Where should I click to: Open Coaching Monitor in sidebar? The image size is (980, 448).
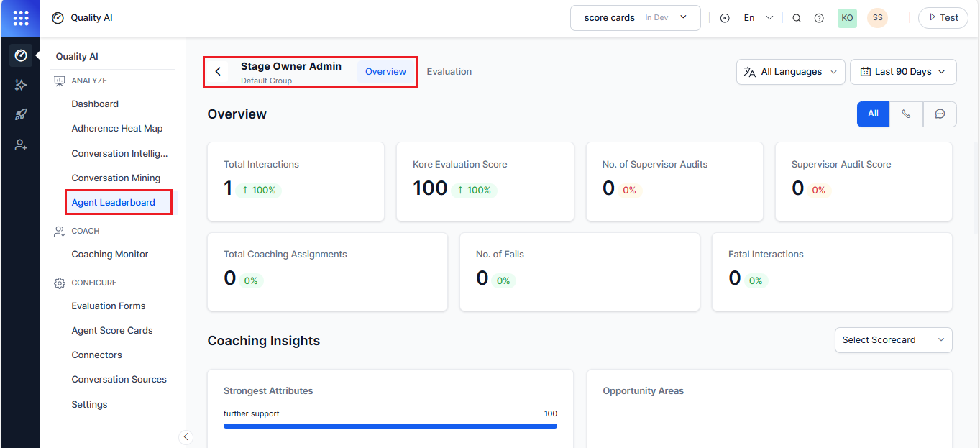pyautogui.click(x=110, y=255)
